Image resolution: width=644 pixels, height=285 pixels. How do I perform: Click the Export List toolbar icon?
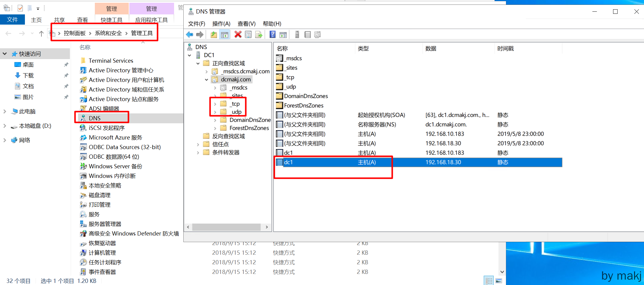pyautogui.click(x=259, y=34)
